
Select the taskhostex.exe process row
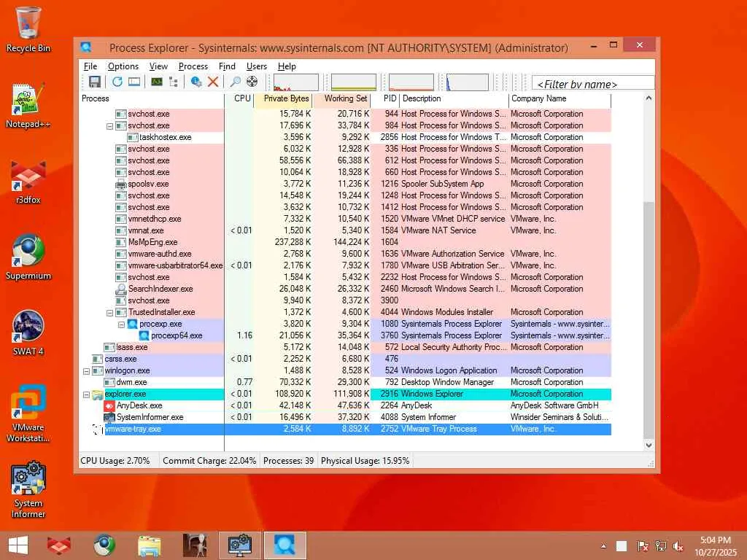pyautogui.click(x=345, y=137)
